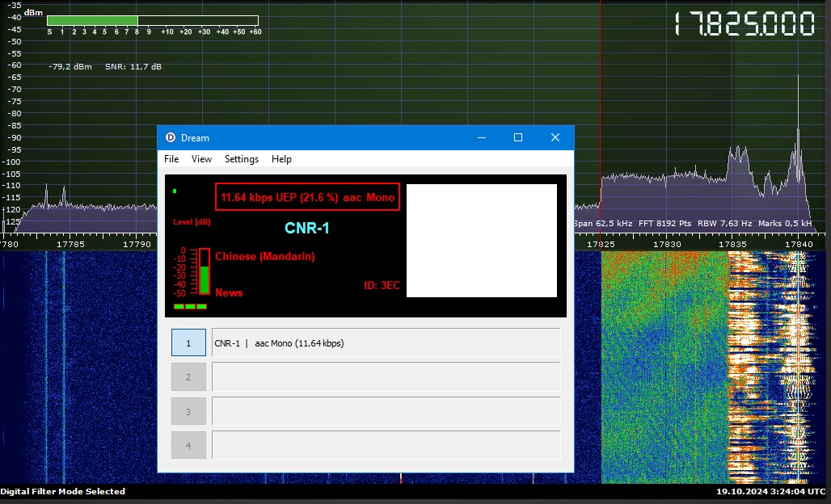
Task: Click the three green reception status indicators
Action: (190, 307)
